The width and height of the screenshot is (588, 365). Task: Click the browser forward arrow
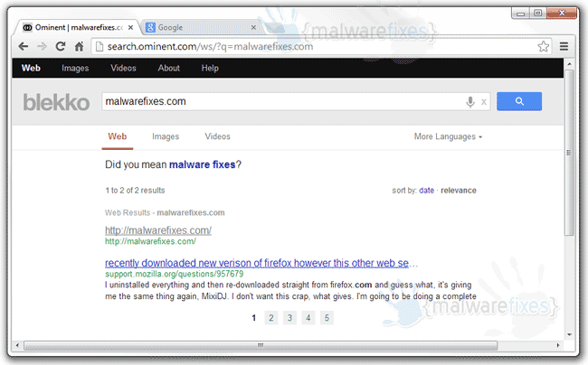pos(42,46)
